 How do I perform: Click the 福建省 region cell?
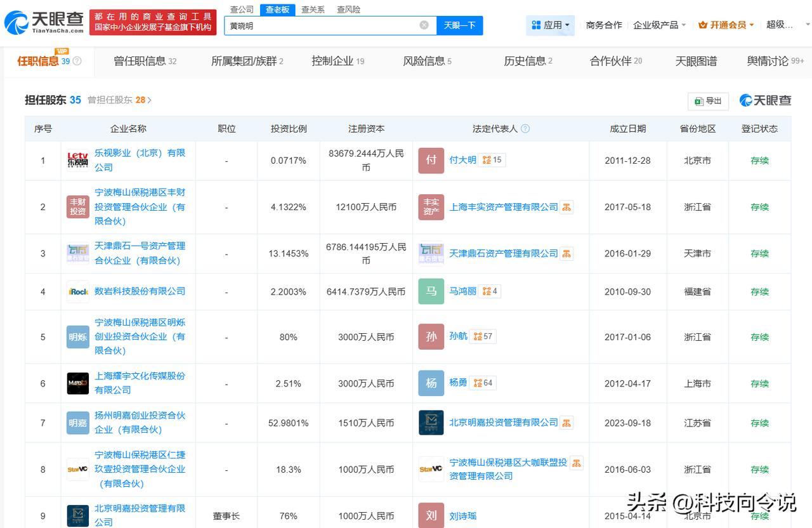tap(697, 291)
